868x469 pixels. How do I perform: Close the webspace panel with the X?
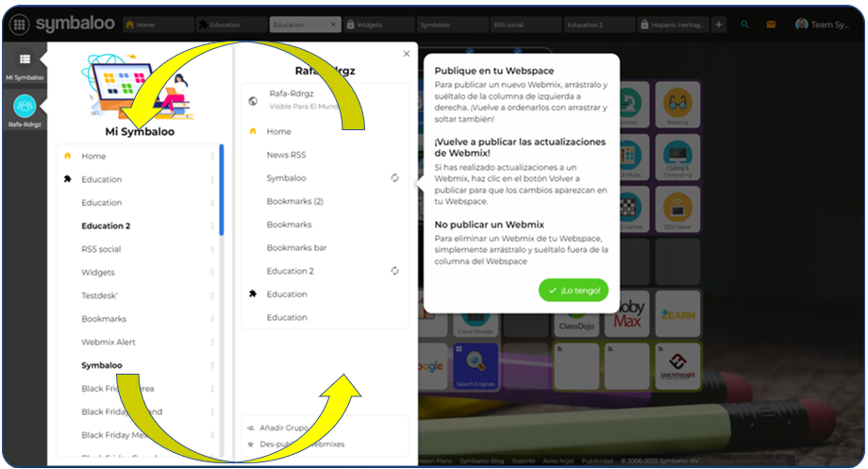pyautogui.click(x=407, y=54)
